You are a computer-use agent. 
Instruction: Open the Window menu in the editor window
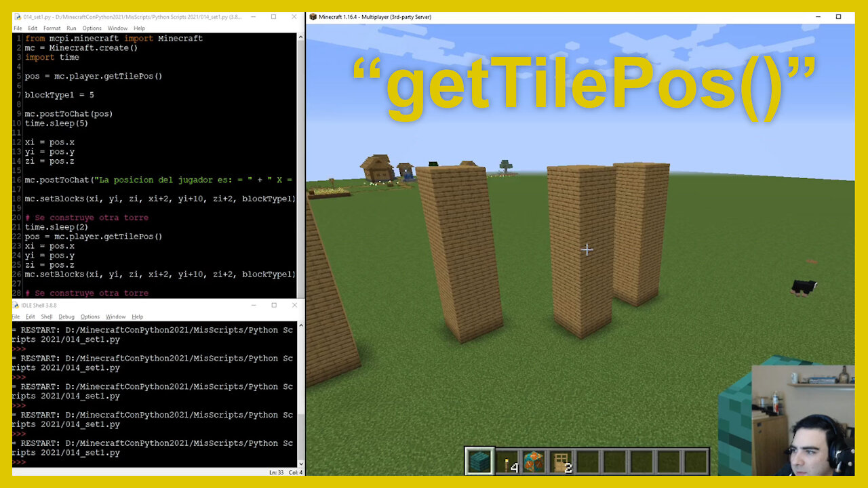(x=117, y=28)
